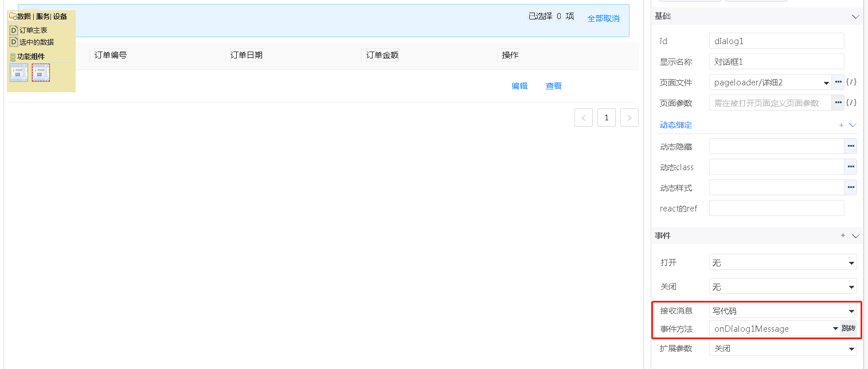Select the first dialog component icon
868x369 pixels.
pyautogui.click(x=18, y=73)
